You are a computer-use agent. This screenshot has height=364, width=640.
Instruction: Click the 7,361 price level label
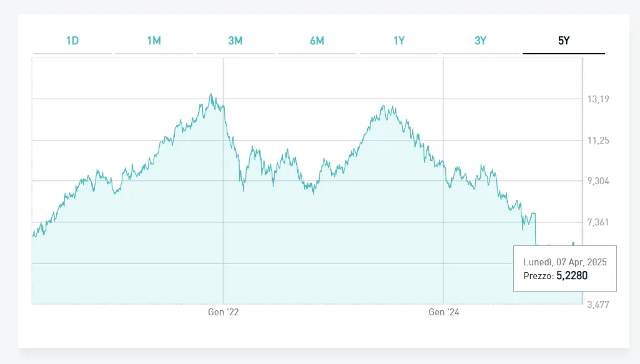598,222
